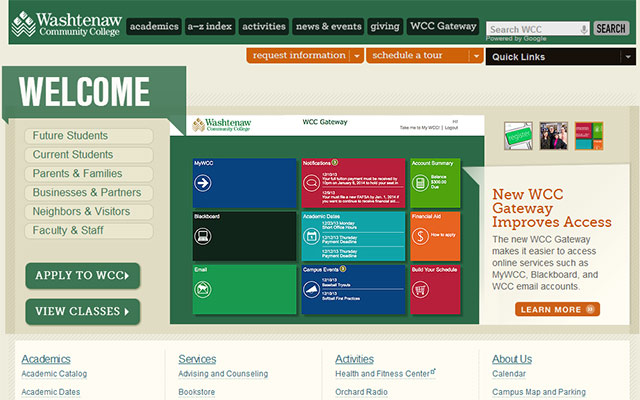Screen dimensions: 640x400
Task: Select the colorful tiles slide thumbnail
Action: point(589,136)
